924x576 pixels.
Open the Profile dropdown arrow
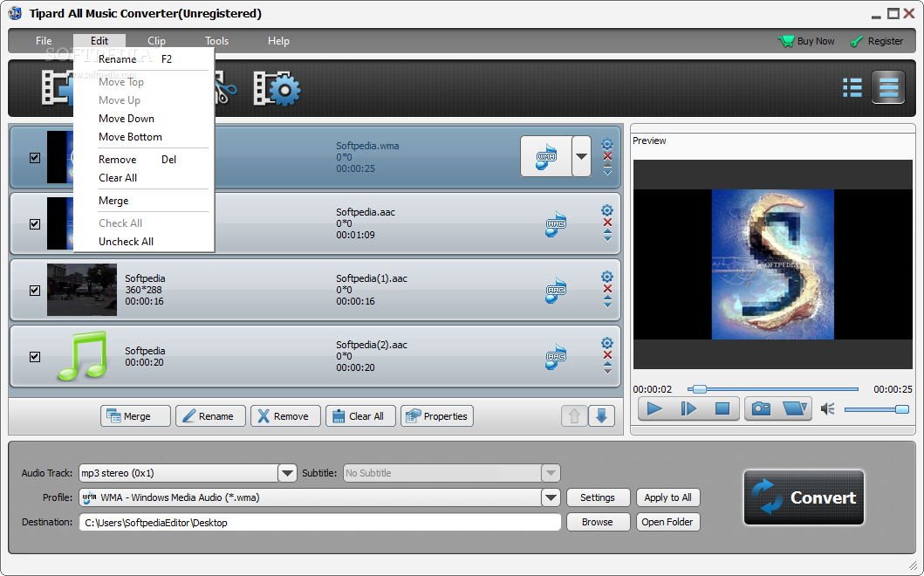(551, 497)
